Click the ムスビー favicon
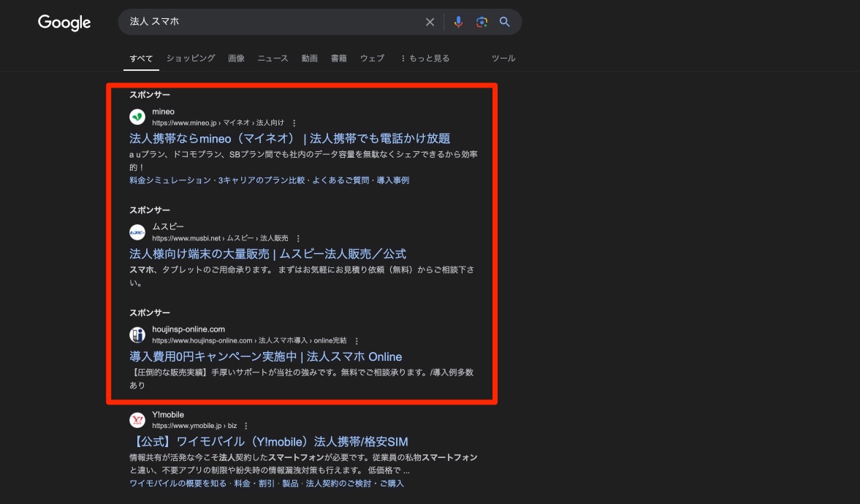Screen dimensions: 860x504 [137, 232]
